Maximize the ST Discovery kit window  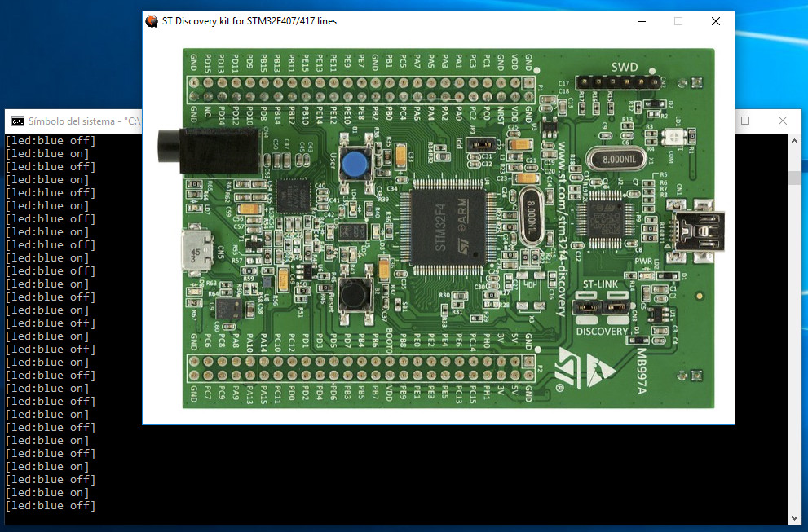(678, 21)
